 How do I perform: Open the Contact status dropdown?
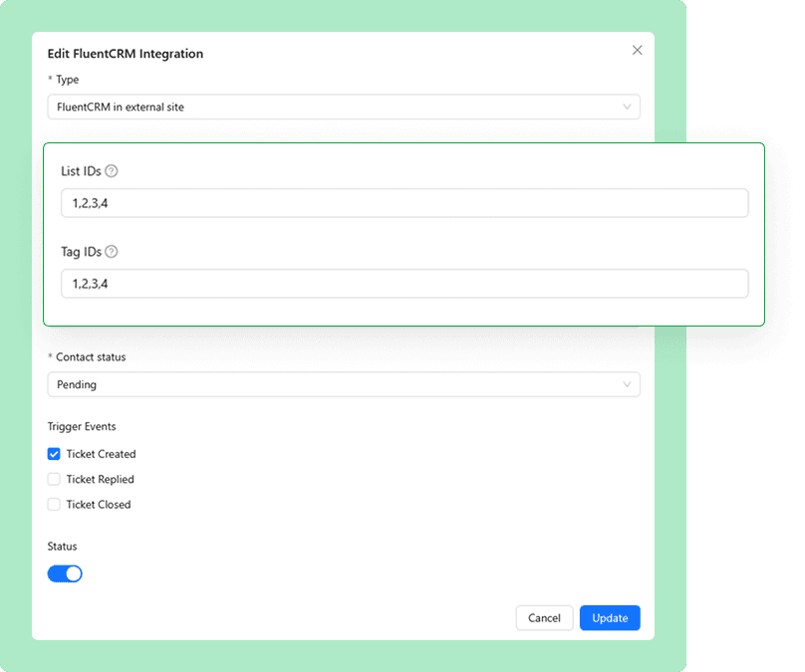(x=344, y=384)
